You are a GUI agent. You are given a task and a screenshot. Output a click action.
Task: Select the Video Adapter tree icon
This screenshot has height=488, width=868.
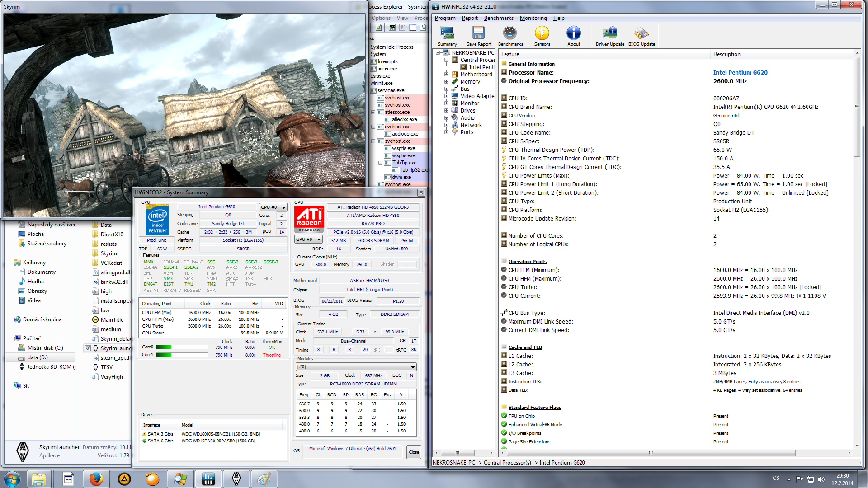tap(455, 96)
